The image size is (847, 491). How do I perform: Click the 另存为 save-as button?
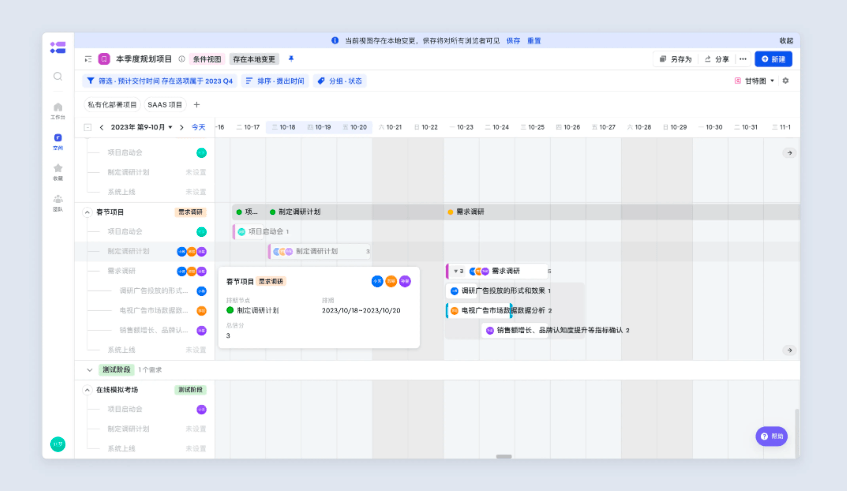coord(676,59)
